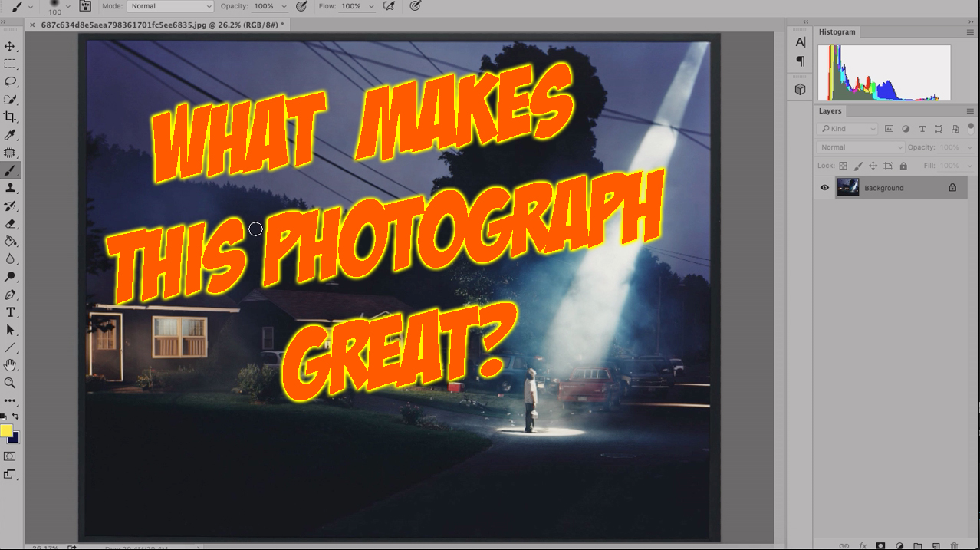Toggle prevent artboard auto-nesting lock
This screenshot has height=550, width=980.
click(x=888, y=166)
